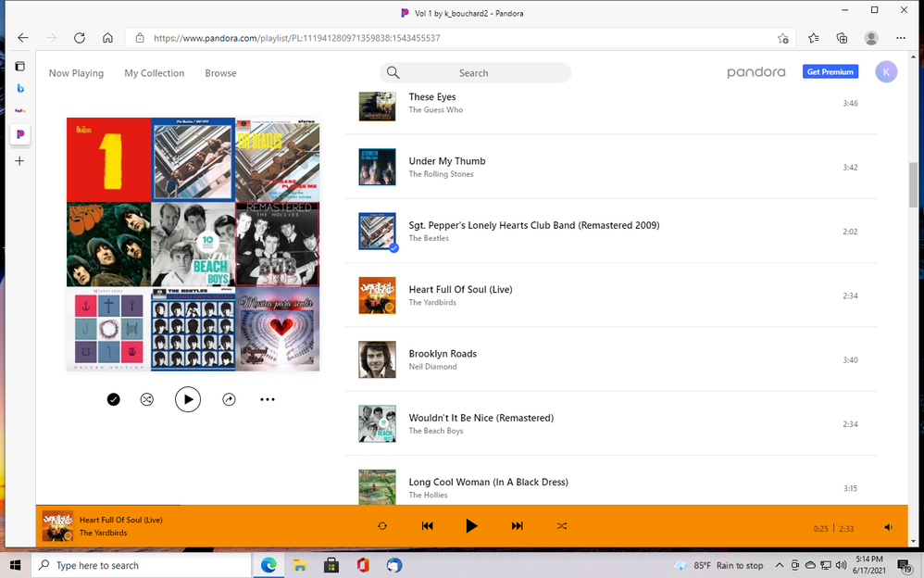Click the song progress area showing 0:25
924x578 pixels.
(x=820, y=528)
